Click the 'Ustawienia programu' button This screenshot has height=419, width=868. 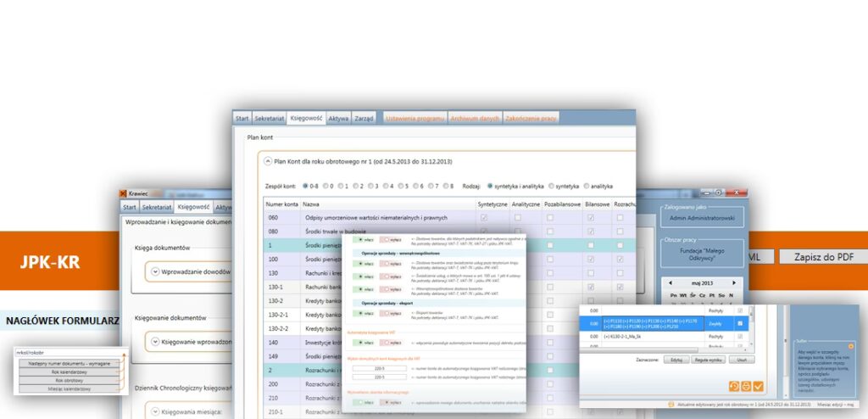click(x=415, y=119)
